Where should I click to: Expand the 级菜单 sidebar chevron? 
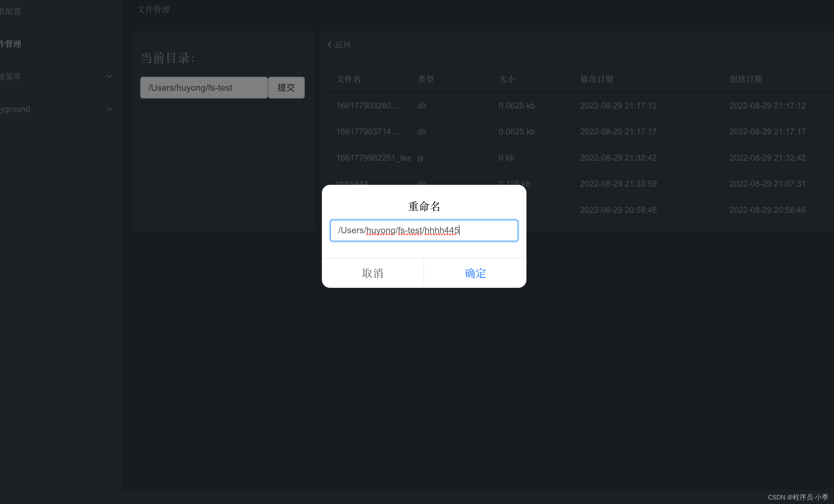tap(109, 77)
